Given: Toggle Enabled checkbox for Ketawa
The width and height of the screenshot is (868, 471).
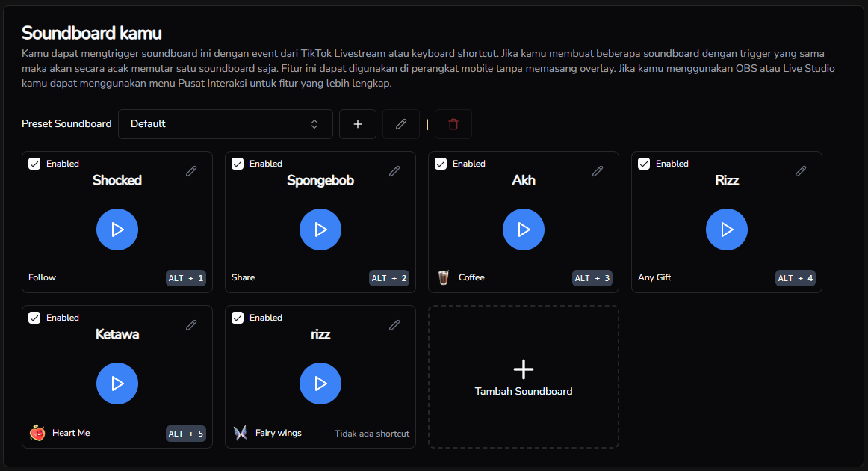Looking at the screenshot, I should click(34, 318).
